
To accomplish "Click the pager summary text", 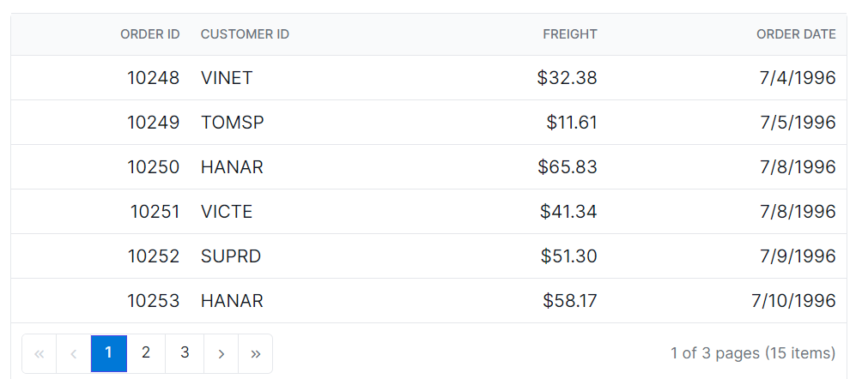I will point(752,353).
